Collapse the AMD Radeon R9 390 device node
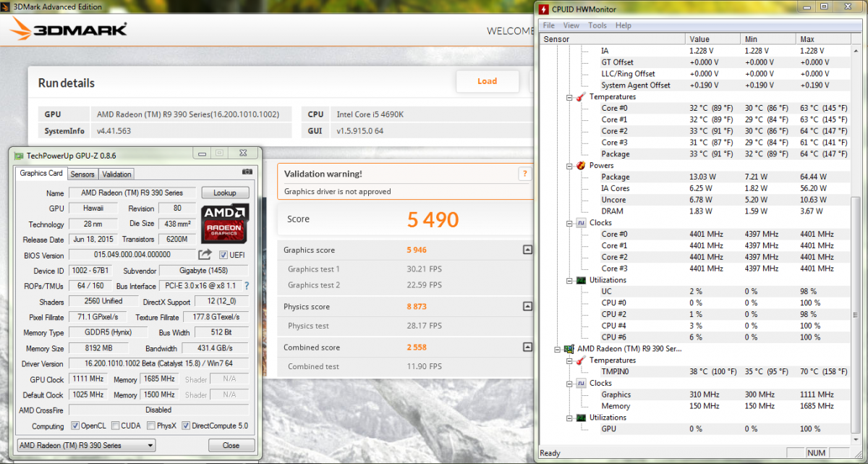The width and height of the screenshot is (868, 464). [x=558, y=349]
